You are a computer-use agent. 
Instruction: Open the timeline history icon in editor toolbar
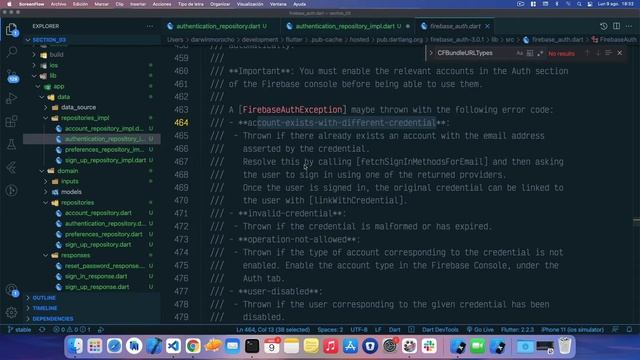604,26
